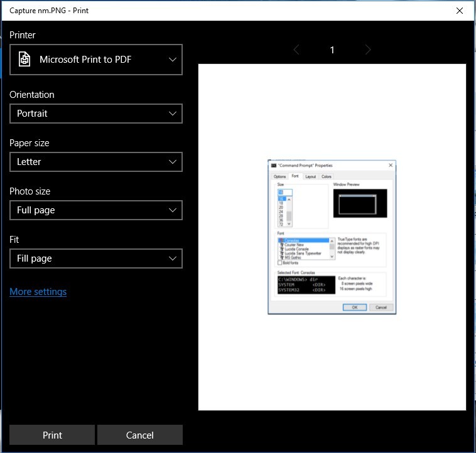Click the Fit label
476x453 pixels.
tap(14, 240)
